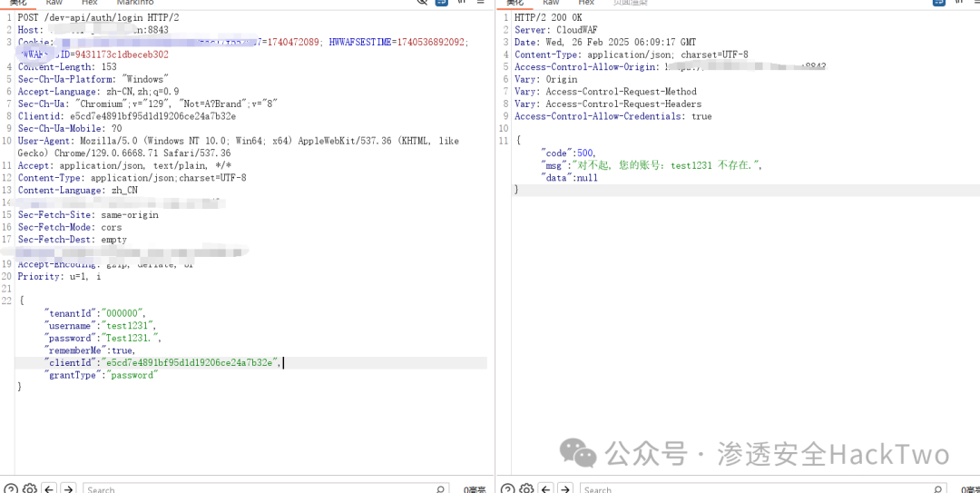Focus the request pane Search field

tap(266, 489)
